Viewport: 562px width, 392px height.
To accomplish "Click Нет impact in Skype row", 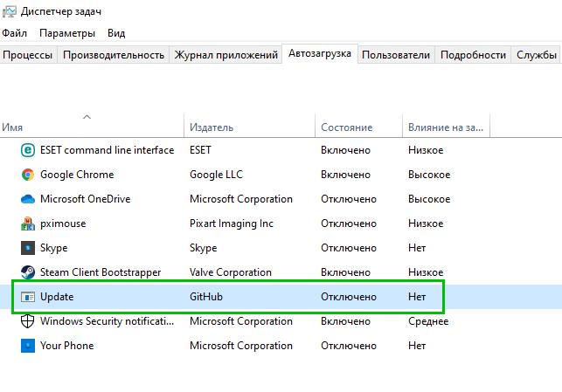I will [x=417, y=248].
